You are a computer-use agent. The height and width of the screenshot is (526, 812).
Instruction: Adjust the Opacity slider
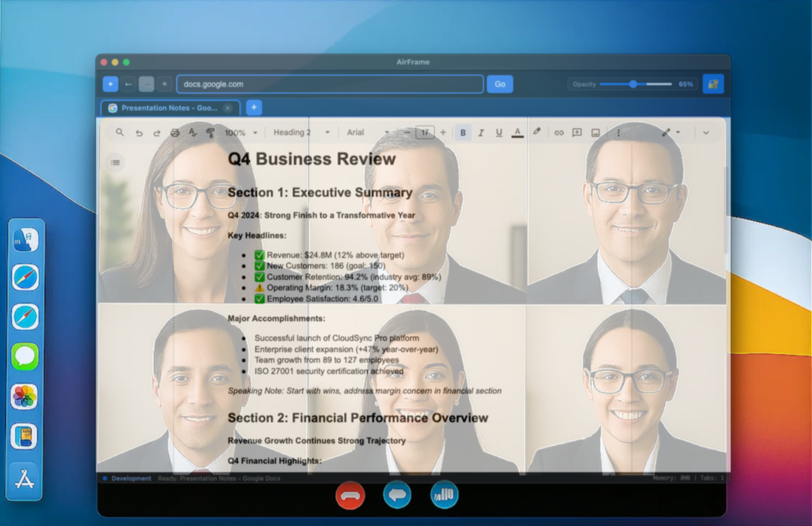(634, 84)
